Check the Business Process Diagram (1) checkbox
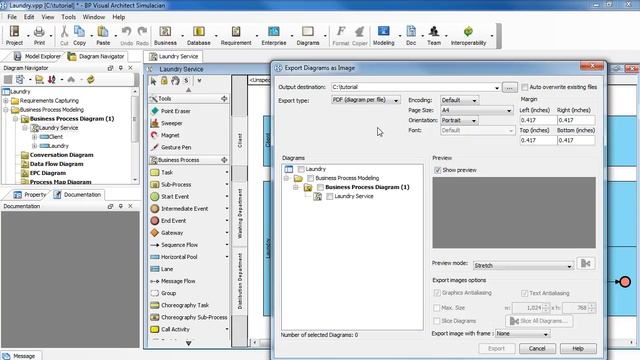 pyautogui.click(x=320, y=187)
